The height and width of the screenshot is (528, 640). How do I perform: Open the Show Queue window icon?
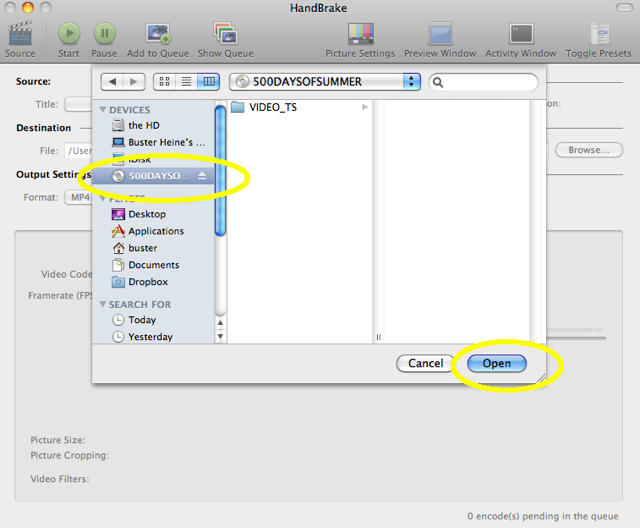(224, 36)
